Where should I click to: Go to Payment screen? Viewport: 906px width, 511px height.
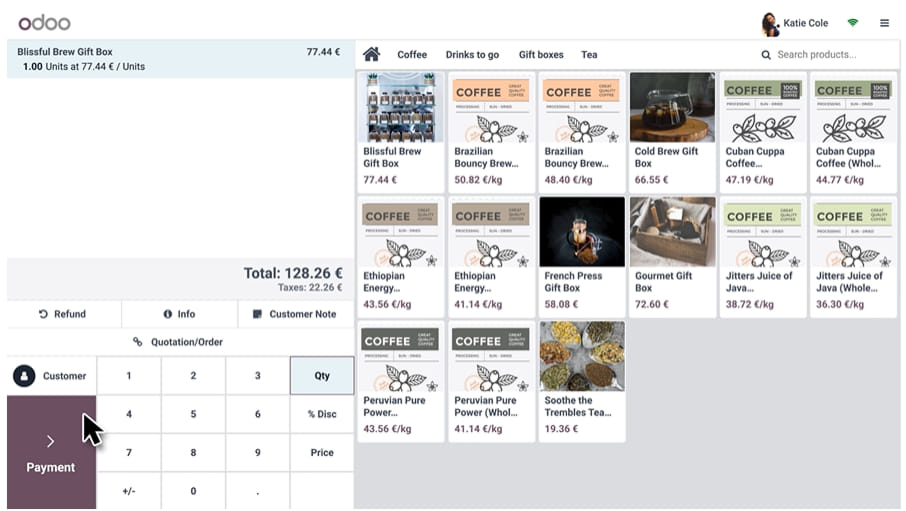(x=51, y=453)
